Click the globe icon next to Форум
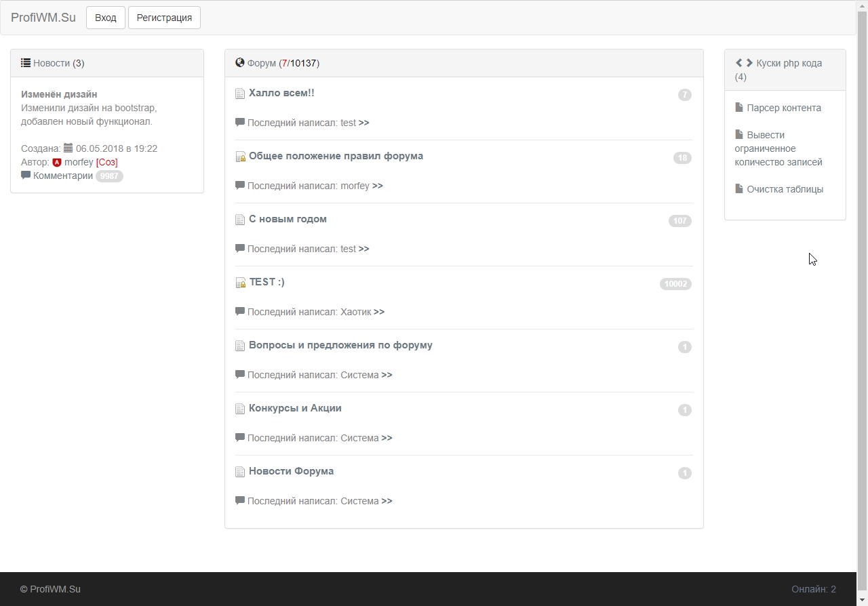This screenshot has height=606, width=868. [240, 63]
